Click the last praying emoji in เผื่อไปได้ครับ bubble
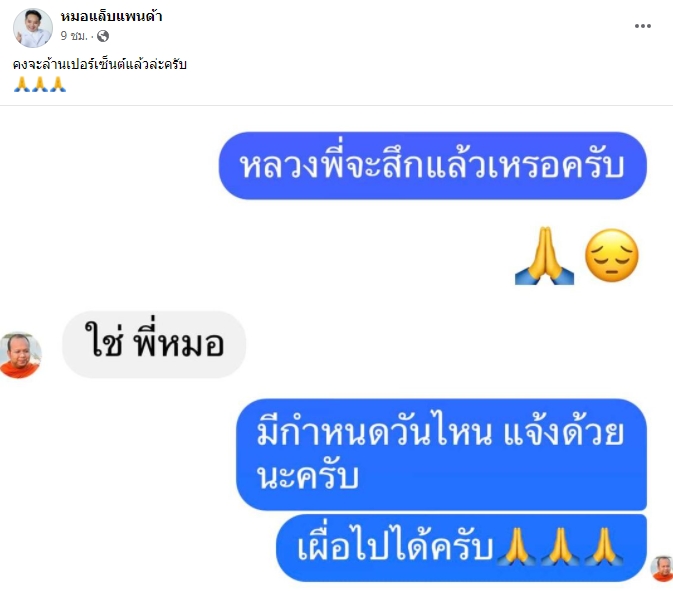Image resolution: width=673 pixels, height=591 pixels. 604,546
